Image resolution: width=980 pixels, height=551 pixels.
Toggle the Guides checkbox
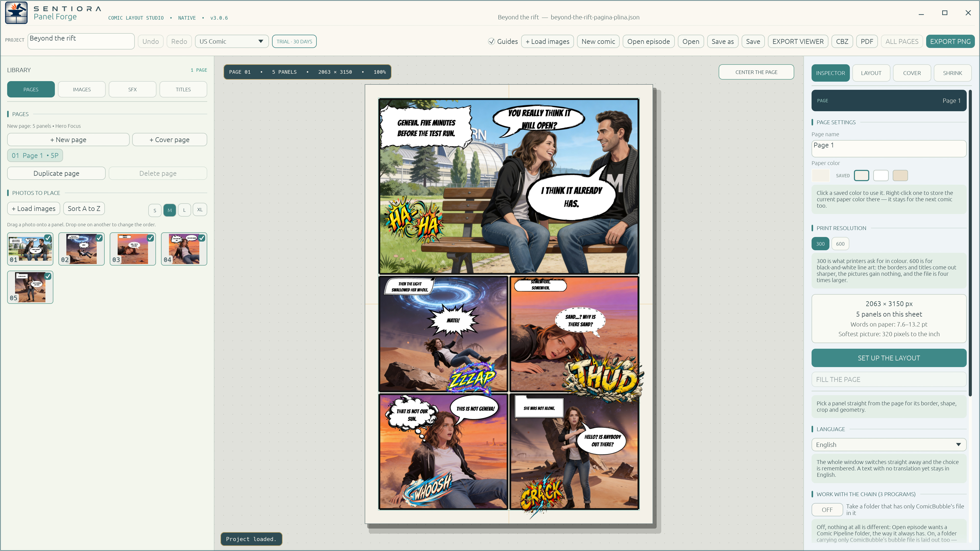coord(492,41)
